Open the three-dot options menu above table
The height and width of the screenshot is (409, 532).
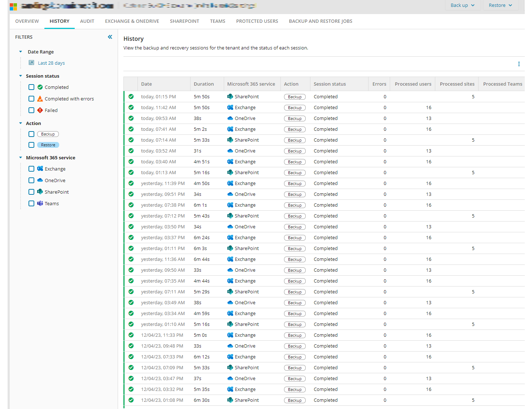click(519, 64)
